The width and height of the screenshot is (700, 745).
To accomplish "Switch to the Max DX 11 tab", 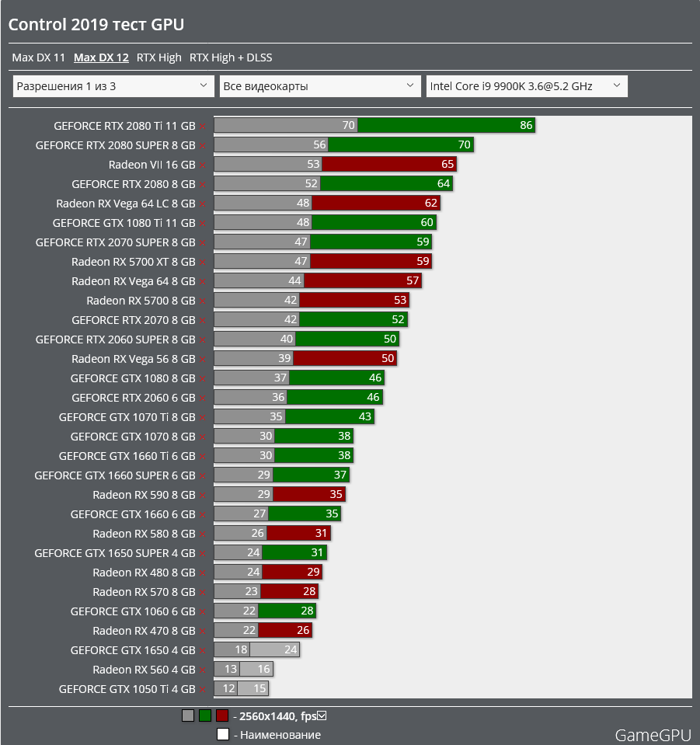I will (x=39, y=57).
